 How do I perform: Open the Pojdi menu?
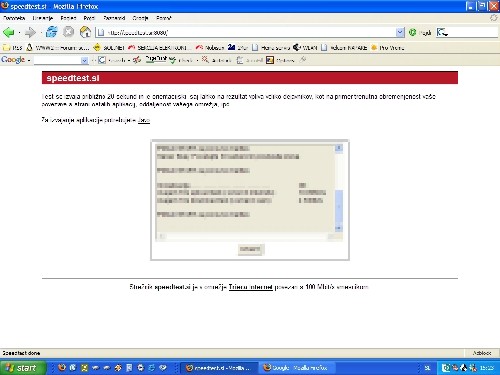(89, 18)
